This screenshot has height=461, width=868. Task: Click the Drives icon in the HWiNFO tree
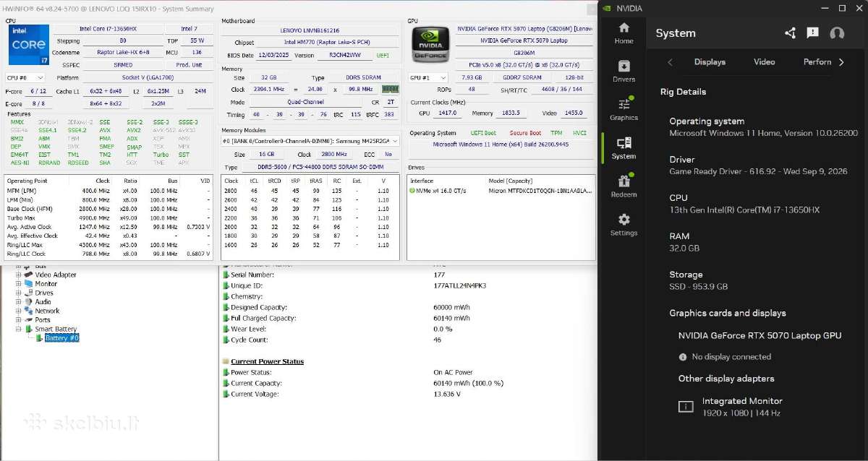29,293
